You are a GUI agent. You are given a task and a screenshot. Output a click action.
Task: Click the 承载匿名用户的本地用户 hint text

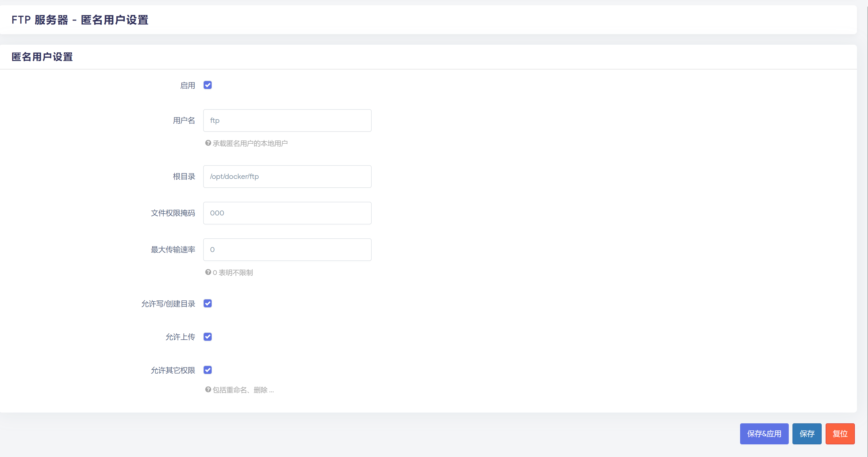pos(250,143)
